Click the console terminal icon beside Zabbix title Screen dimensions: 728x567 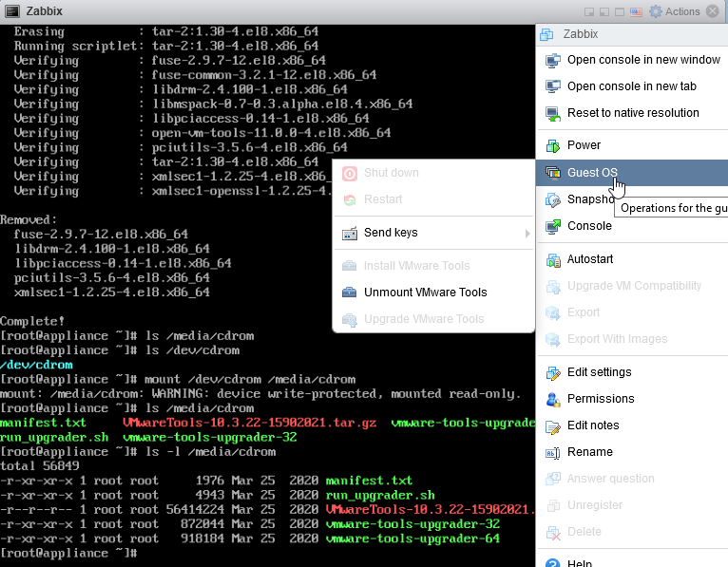(12, 11)
